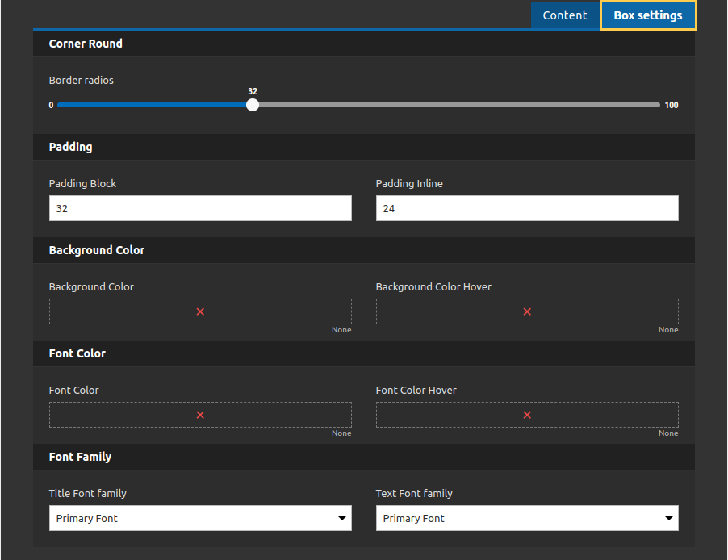Open the Font Color Hover swatch

pos(527,415)
